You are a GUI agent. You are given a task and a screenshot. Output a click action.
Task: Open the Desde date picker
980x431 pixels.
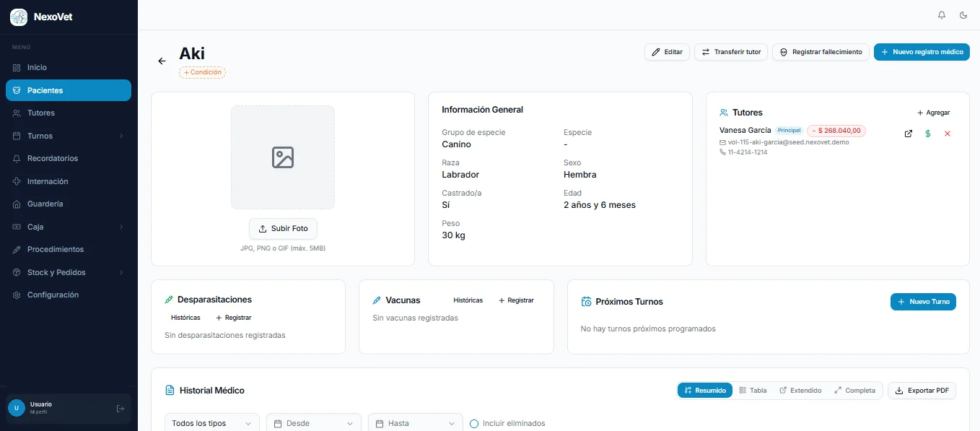pyautogui.click(x=314, y=424)
